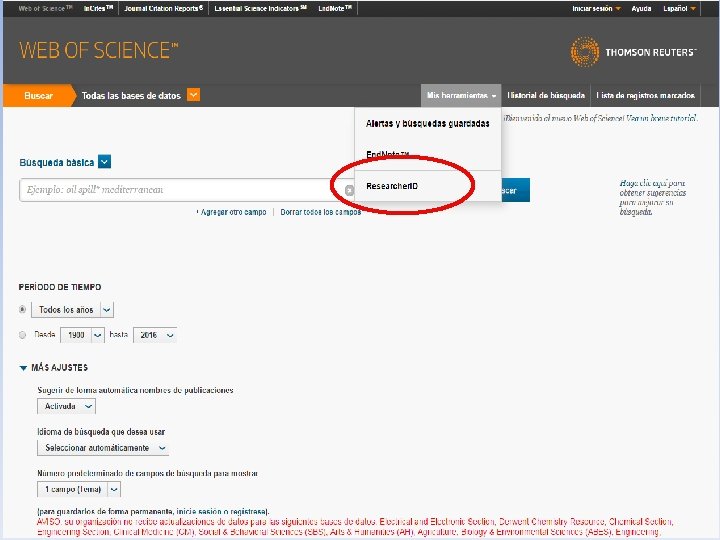Open EndNote in the top bar
Screen dimensions: 720x540
tap(335, 8)
